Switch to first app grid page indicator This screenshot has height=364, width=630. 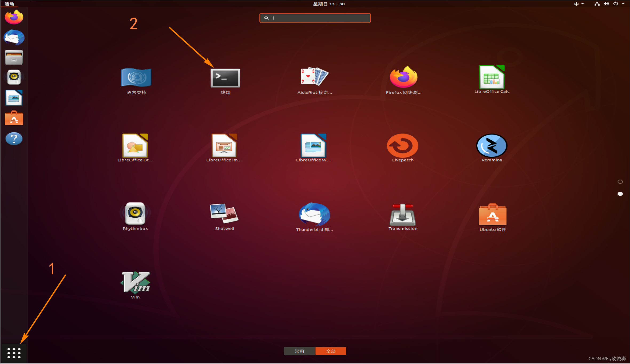tap(620, 182)
